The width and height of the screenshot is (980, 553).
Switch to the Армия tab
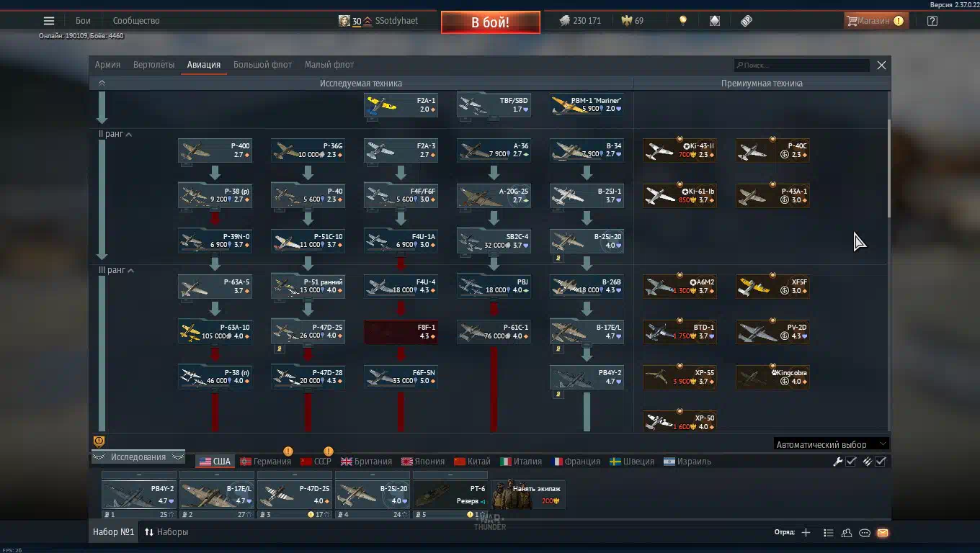[107, 65]
